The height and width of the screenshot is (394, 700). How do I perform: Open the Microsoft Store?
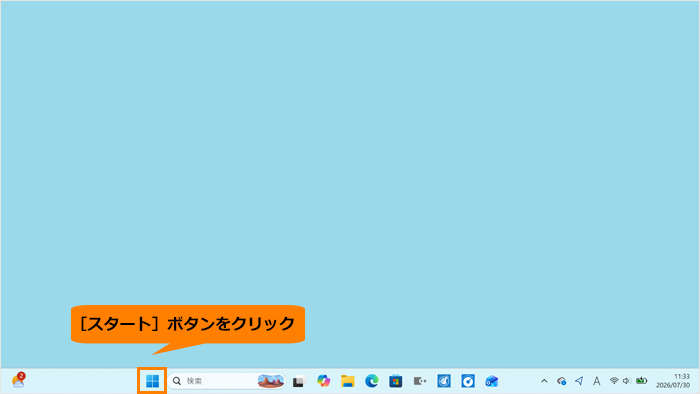click(396, 381)
